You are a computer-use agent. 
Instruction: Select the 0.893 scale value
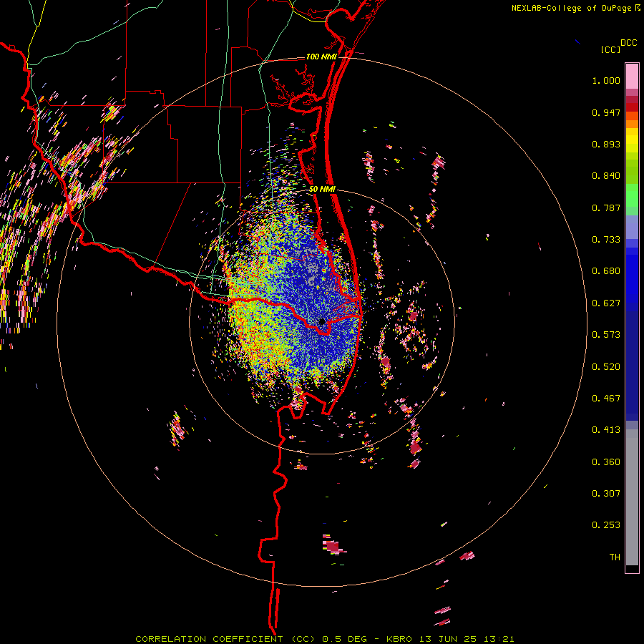606,144
